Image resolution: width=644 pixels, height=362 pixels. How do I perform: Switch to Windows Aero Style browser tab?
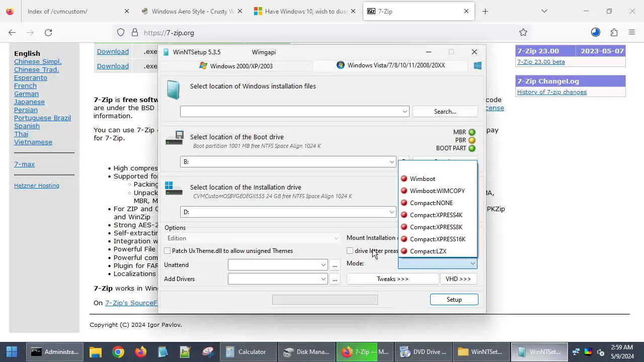pos(193,11)
